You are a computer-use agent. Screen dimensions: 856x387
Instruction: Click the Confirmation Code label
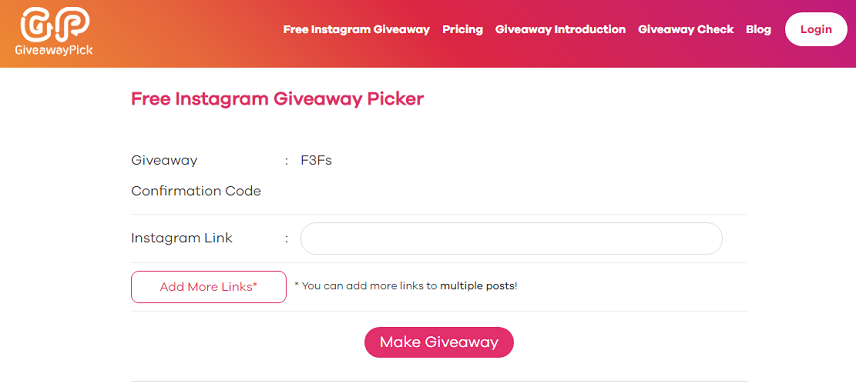196,191
